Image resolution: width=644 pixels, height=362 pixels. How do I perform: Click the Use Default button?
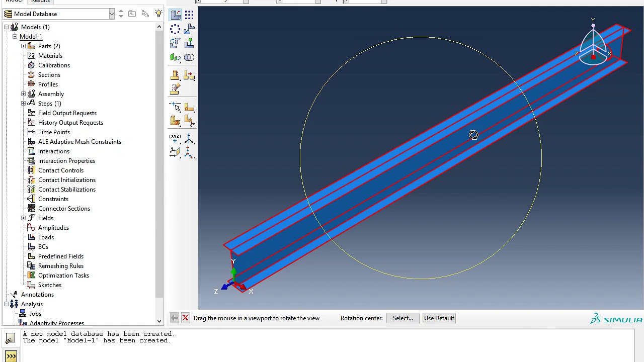pyautogui.click(x=439, y=318)
